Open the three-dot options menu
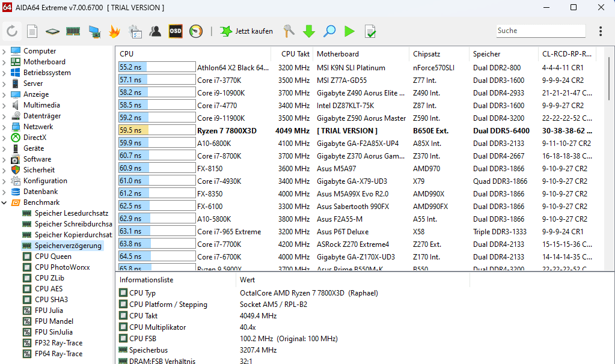 point(601,31)
